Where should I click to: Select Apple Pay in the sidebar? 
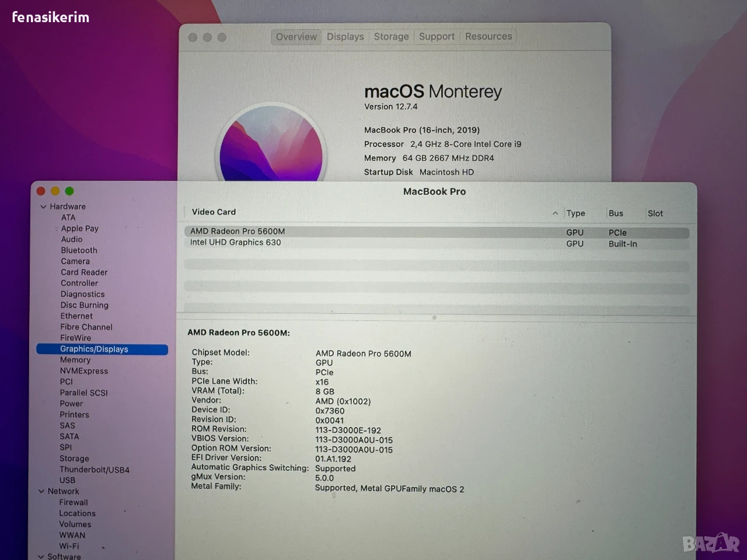click(80, 229)
